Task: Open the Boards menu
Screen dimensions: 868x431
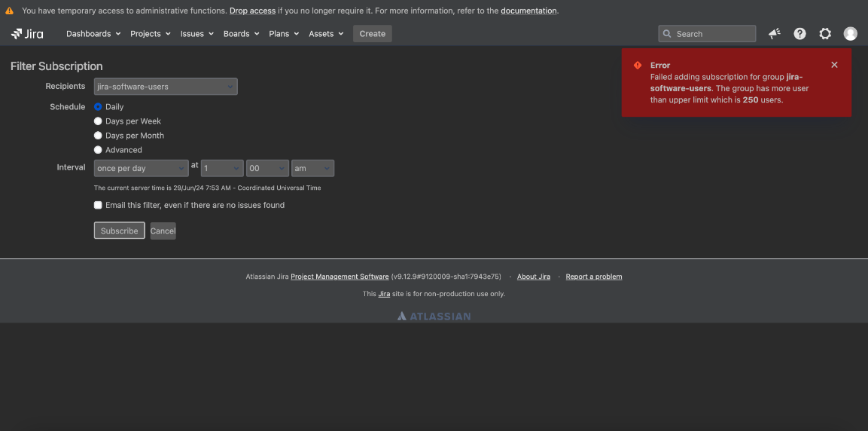Action: pyautogui.click(x=241, y=34)
